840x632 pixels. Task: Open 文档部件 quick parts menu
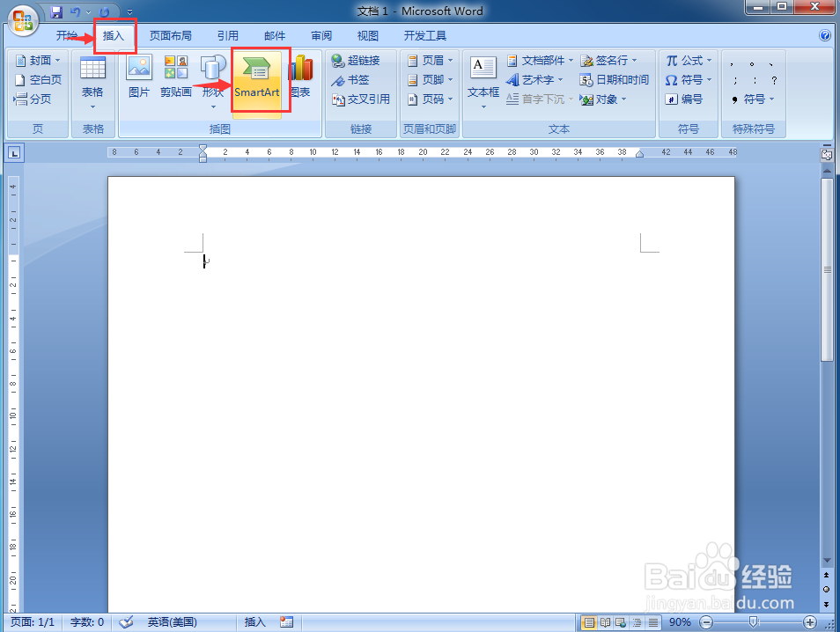[540, 61]
